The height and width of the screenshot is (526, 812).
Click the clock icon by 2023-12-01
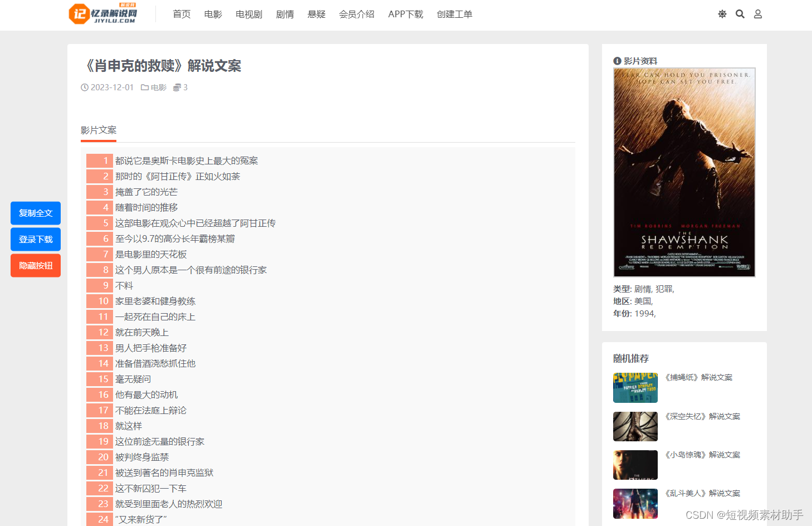tap(85, 87)
